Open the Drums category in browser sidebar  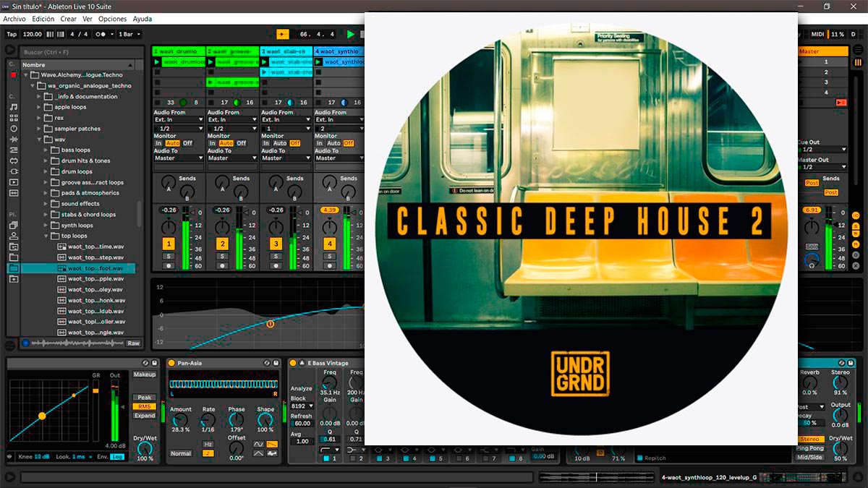[13, 118]
